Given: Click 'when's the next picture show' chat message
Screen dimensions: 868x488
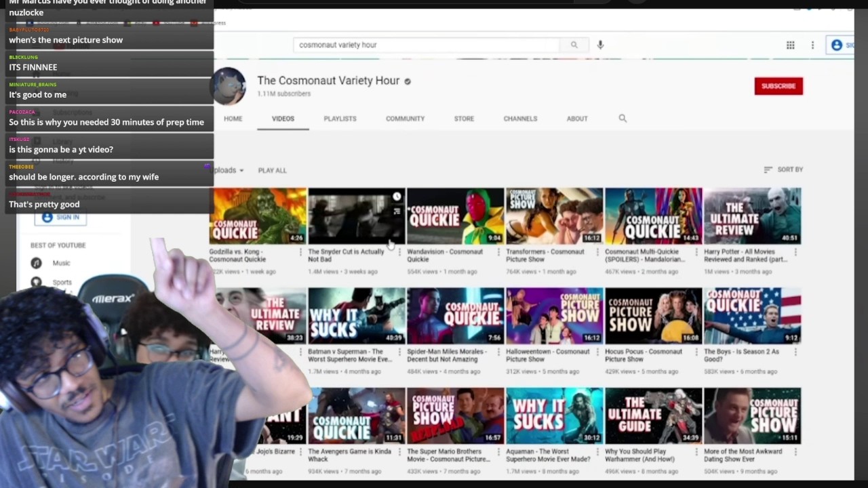Looking at the screenshot, I should pyautogui.click(x=66, y=40).
